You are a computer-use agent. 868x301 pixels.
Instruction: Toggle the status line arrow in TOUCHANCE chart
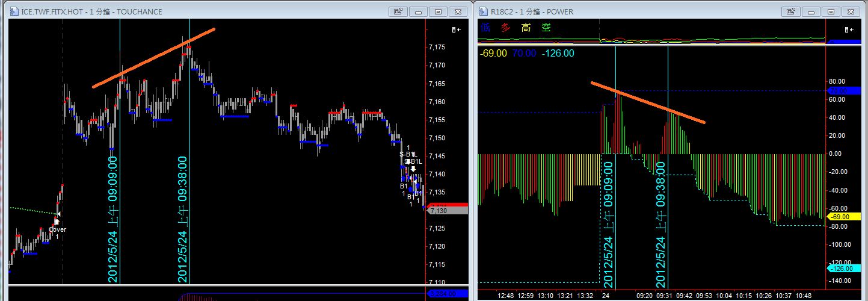(457, 29)
